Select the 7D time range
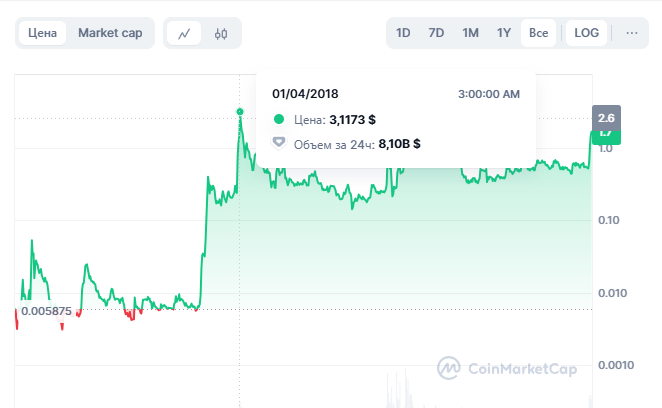 point(436,33)
